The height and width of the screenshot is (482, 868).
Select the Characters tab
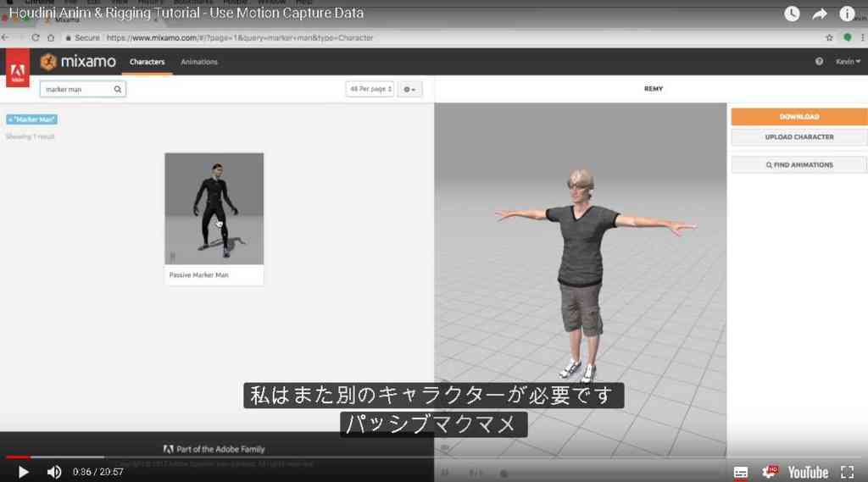pos(147,62)
